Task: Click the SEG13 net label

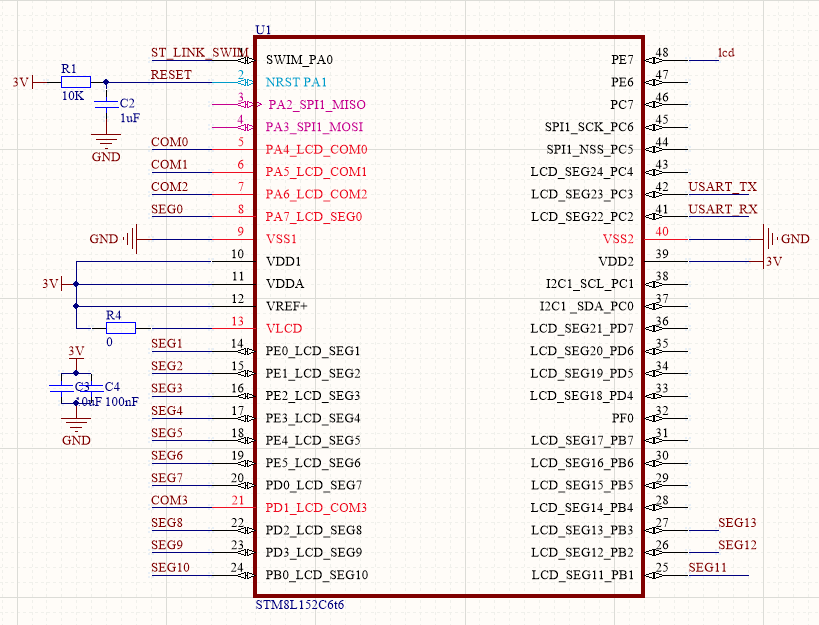Action: 737,523
